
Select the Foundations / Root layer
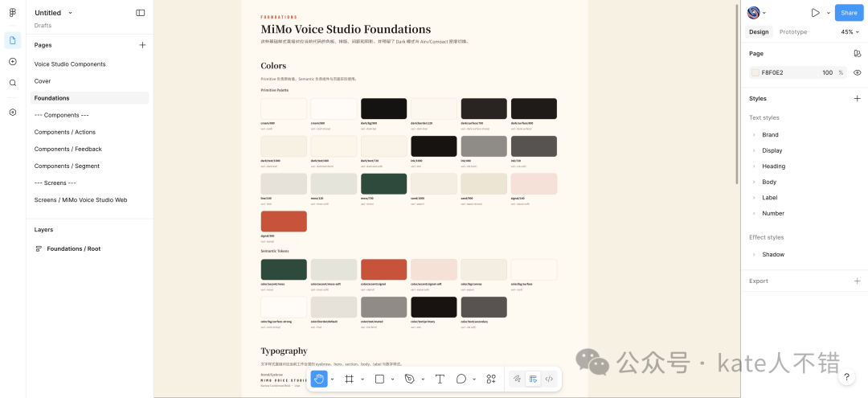(73, 248)
